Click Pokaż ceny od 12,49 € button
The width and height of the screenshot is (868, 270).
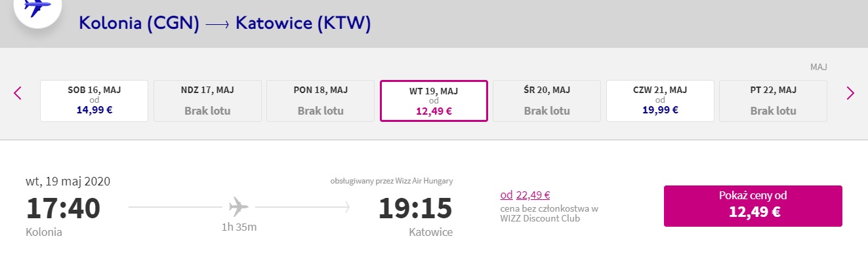753,206
